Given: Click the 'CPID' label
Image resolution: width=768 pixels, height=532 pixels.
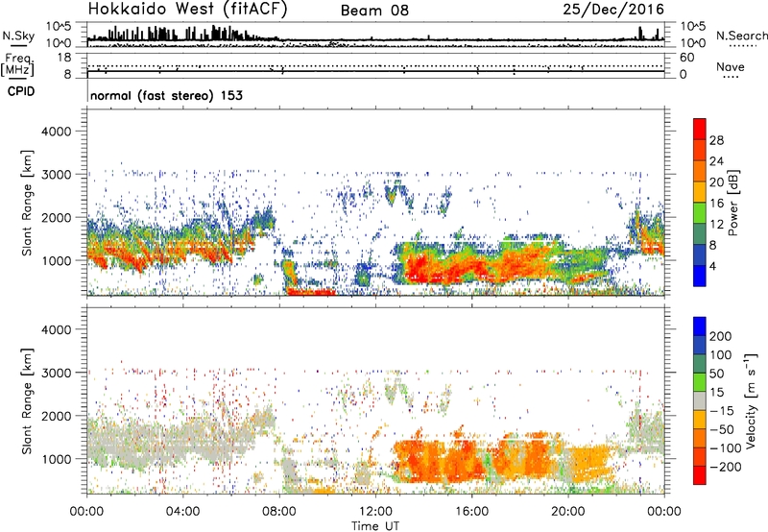Looking at the screenshot, I should coord(21,91).
